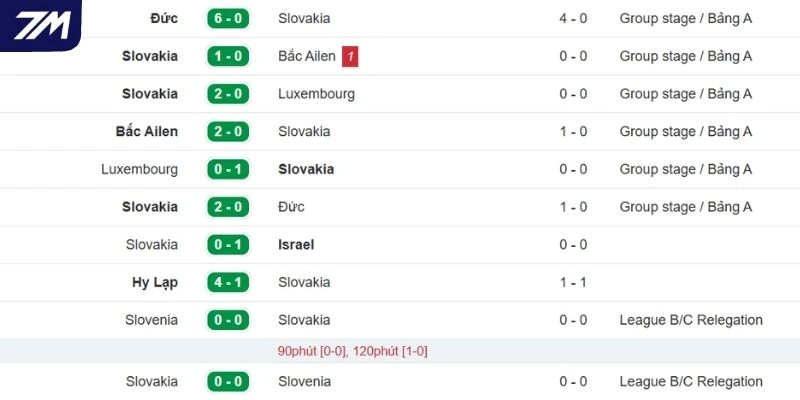Click the bold Israel team name

click(x=296, y=244)
